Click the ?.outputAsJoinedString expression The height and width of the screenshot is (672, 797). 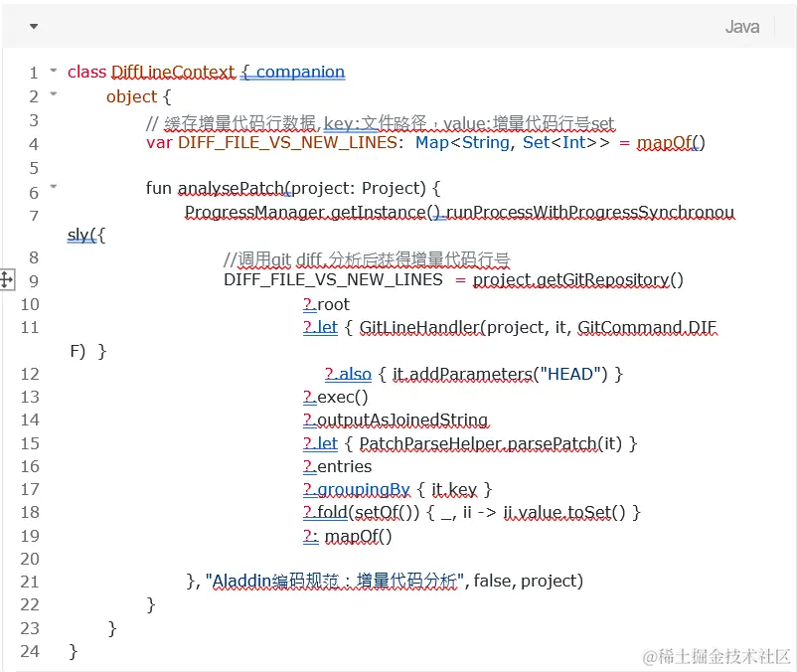point(394,420)
